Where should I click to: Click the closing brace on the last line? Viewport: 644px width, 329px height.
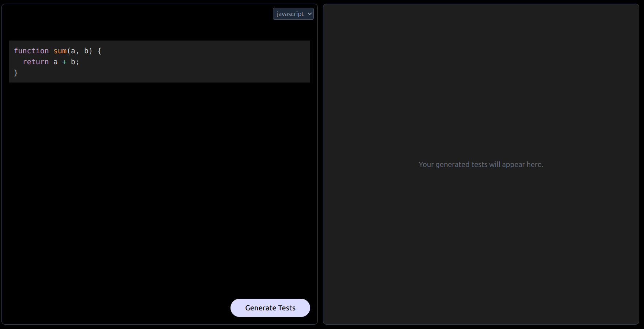(16, 73)
